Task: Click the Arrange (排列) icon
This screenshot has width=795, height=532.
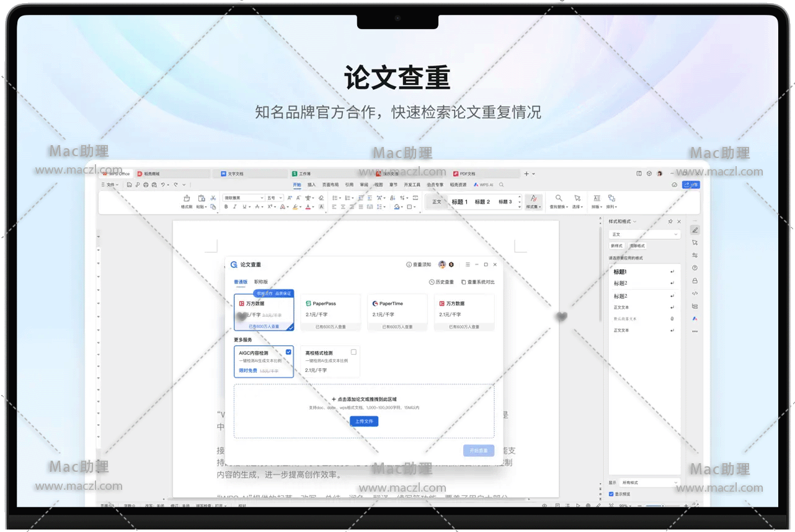Action: [612, 198]
